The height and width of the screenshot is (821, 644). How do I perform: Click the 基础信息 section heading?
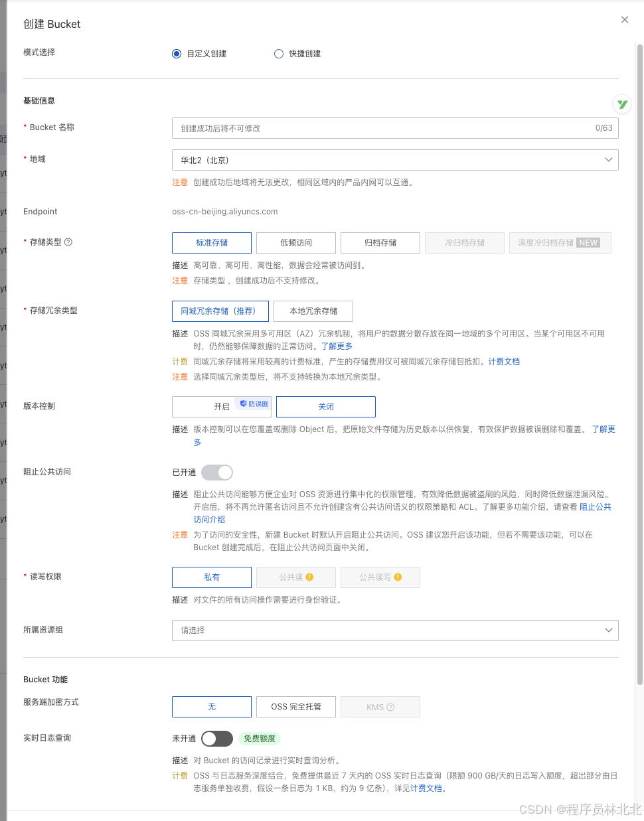39,101
